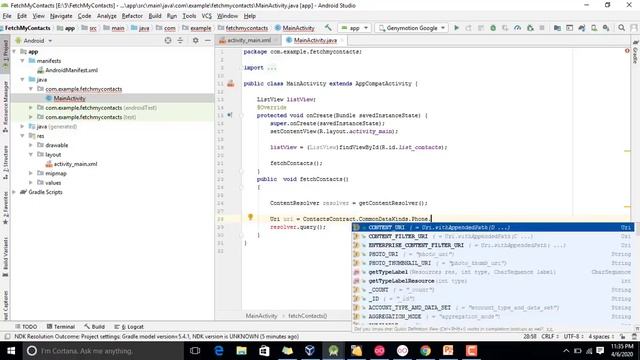Screen dimensions: 640x360
Task: Hide the Project panel with minus icon
Action: (x=207, y=40)
